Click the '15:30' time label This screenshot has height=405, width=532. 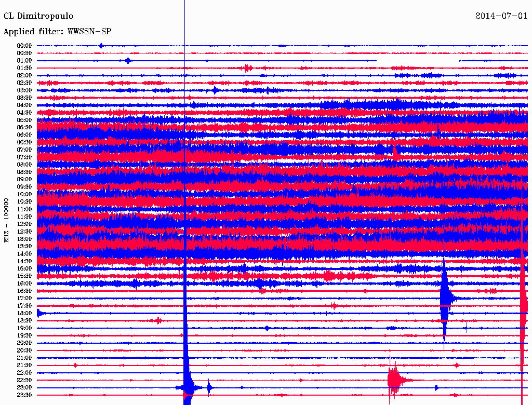(x=24, y=276)
